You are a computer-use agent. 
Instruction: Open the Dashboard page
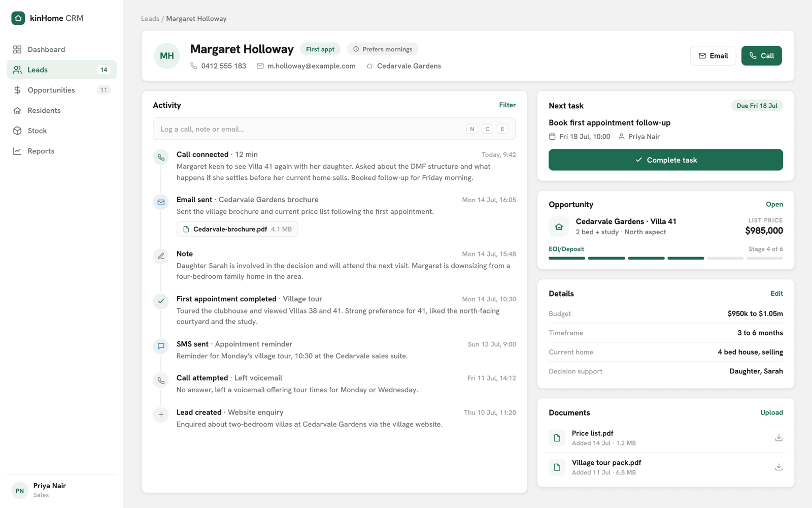(62, 49)
